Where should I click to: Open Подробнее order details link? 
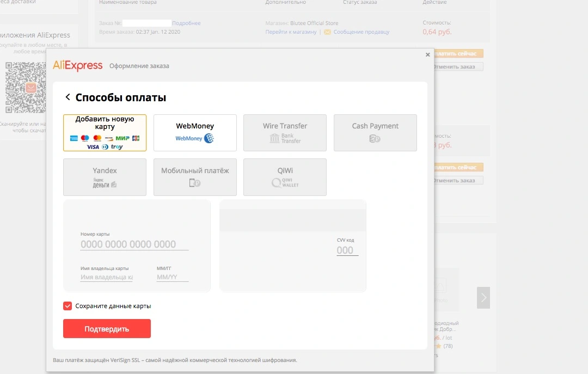186,23
